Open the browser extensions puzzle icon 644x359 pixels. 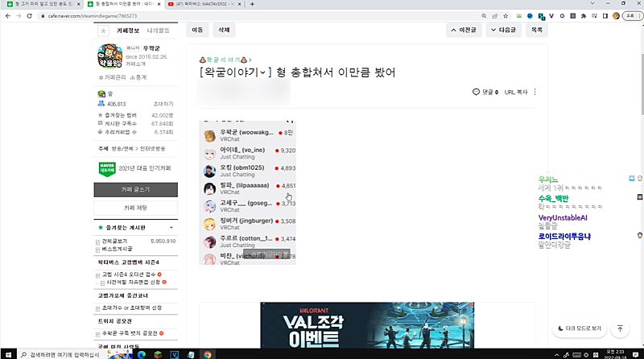pyautogui.click(x=584, y=16)
